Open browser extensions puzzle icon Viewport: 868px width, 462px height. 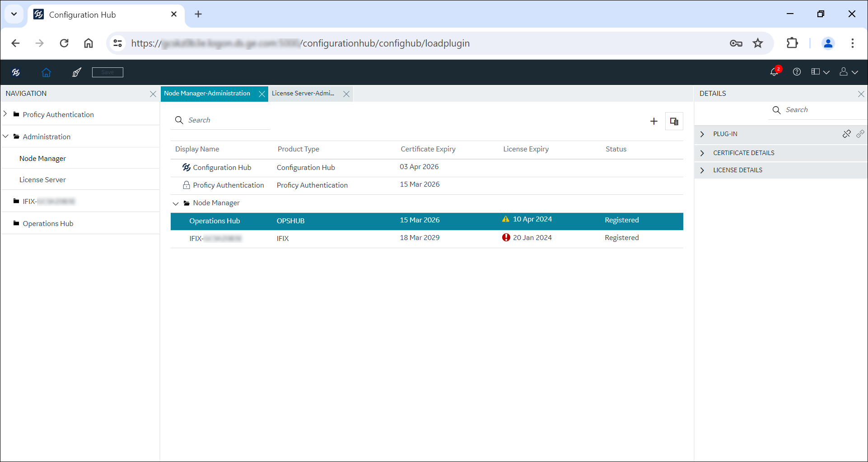(x=793, y=43)
